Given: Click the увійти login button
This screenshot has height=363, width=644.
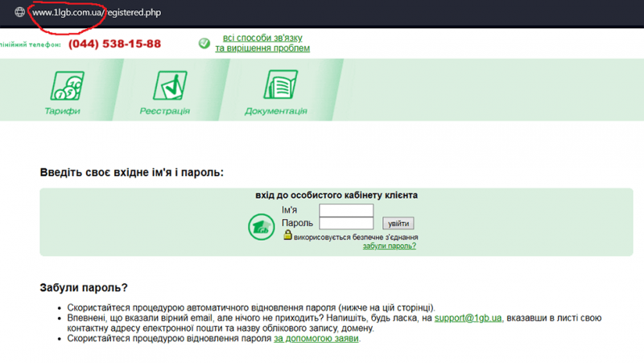Looking at the screenshot, I should [398, 224].
